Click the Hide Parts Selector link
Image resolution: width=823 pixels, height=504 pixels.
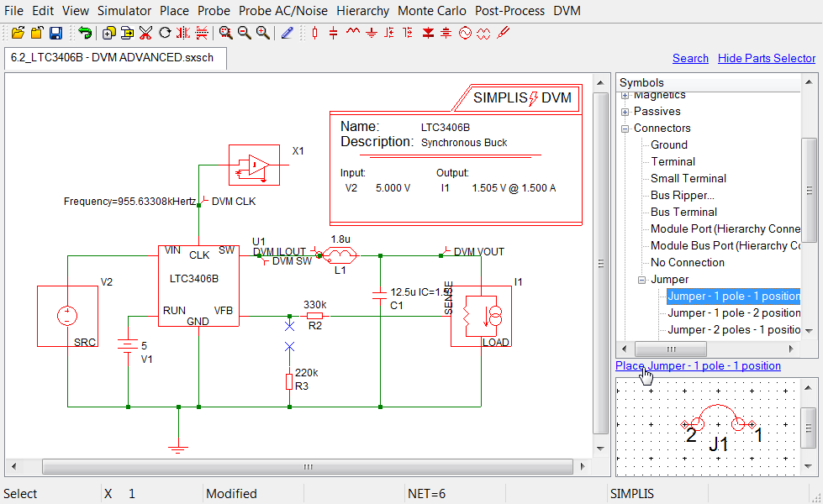pyautogui.click(x=766, y=58)
